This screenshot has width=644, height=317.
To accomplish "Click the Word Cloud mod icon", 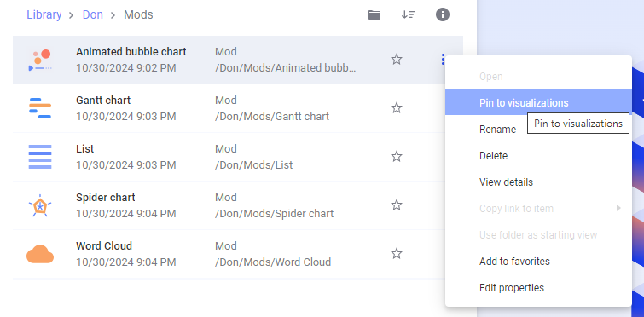I will [40, 254].
